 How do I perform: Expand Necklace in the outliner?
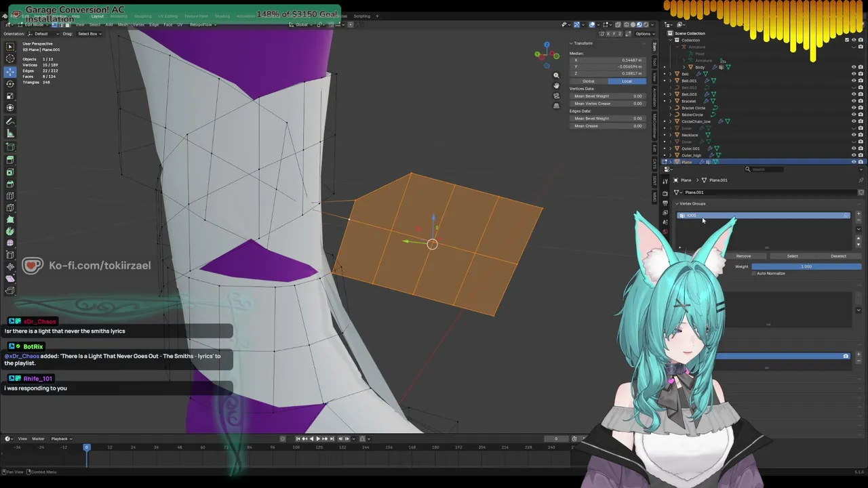click(671, 135)
